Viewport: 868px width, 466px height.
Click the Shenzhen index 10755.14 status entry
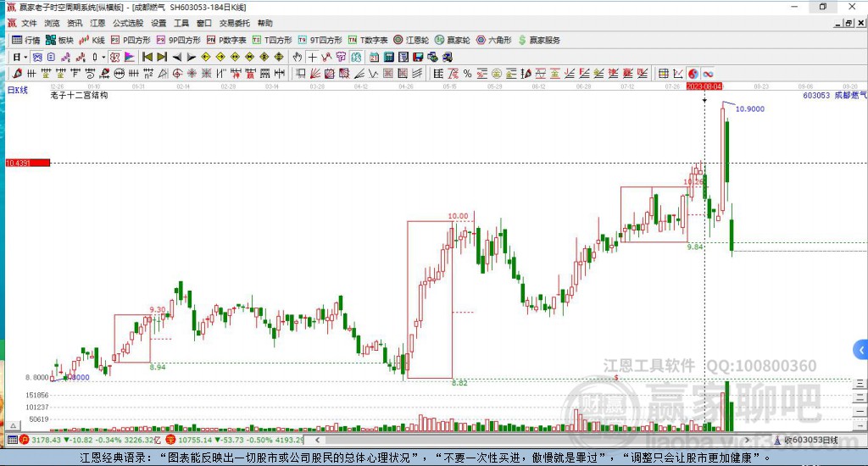(235, 440)
